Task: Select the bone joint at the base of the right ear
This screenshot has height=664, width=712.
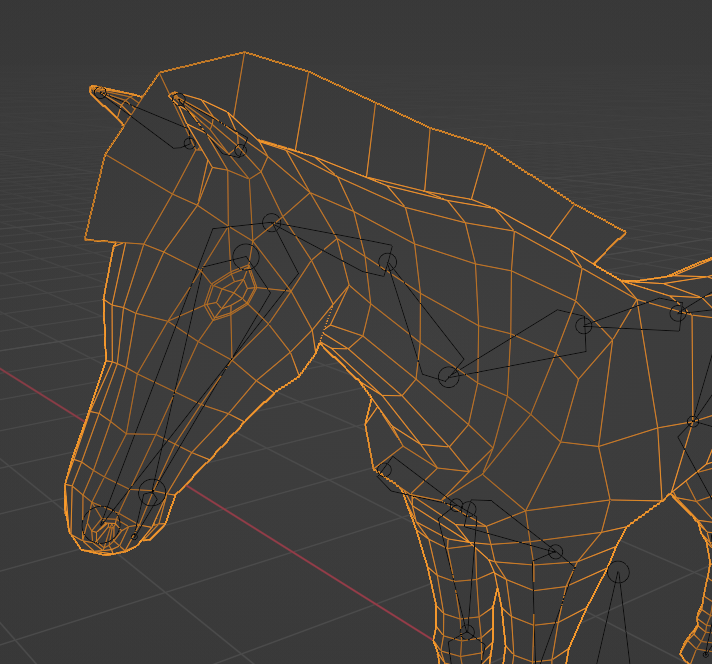Action: tap(238, 150)
